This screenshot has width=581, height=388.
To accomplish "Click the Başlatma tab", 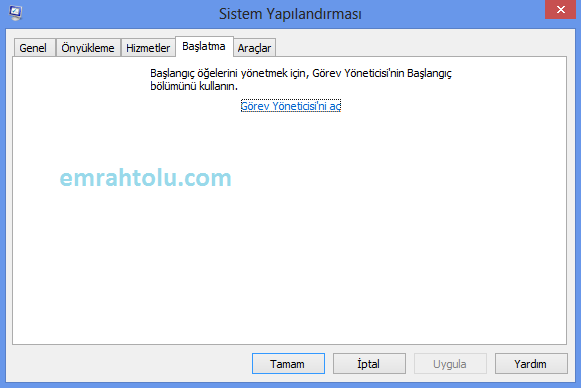I will click(204, 46).
